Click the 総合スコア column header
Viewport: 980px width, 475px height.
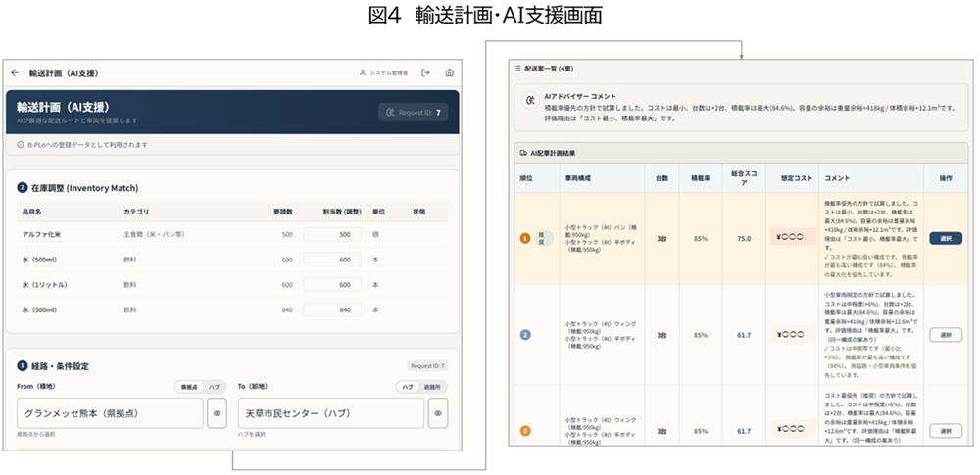[x=743, y=178]
